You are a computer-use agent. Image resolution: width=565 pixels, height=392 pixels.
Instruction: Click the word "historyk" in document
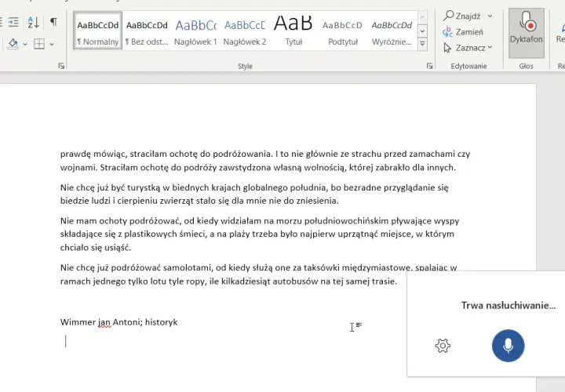tap(161, 321)
